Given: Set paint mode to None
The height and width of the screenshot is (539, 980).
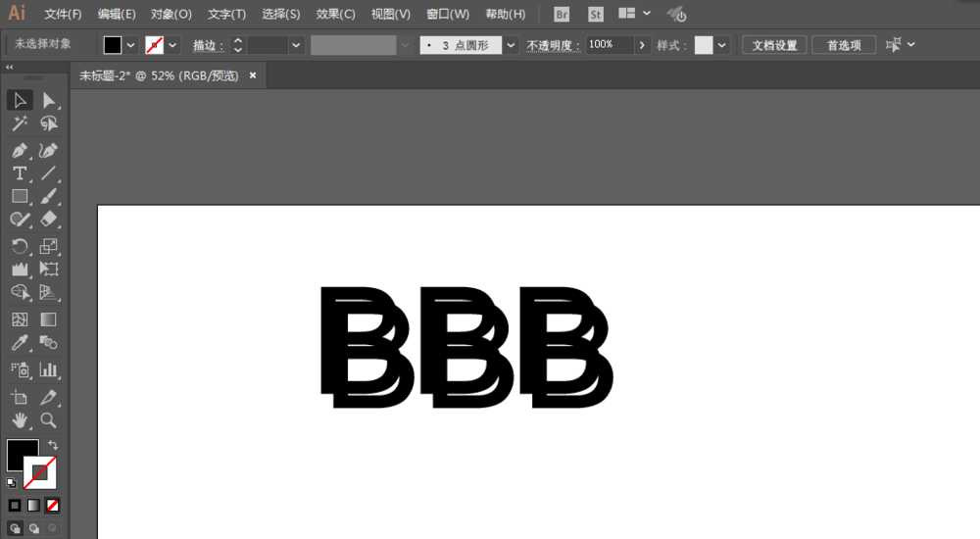Looking at the screenshot, I should 53,506.
